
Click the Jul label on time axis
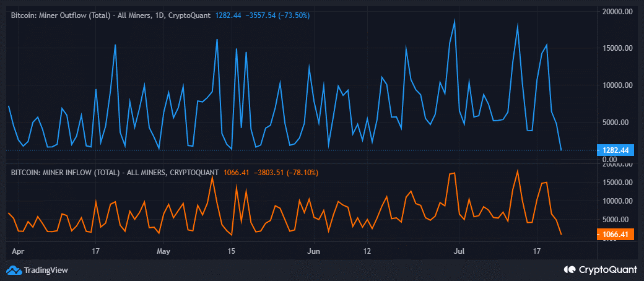pos(459,252)
